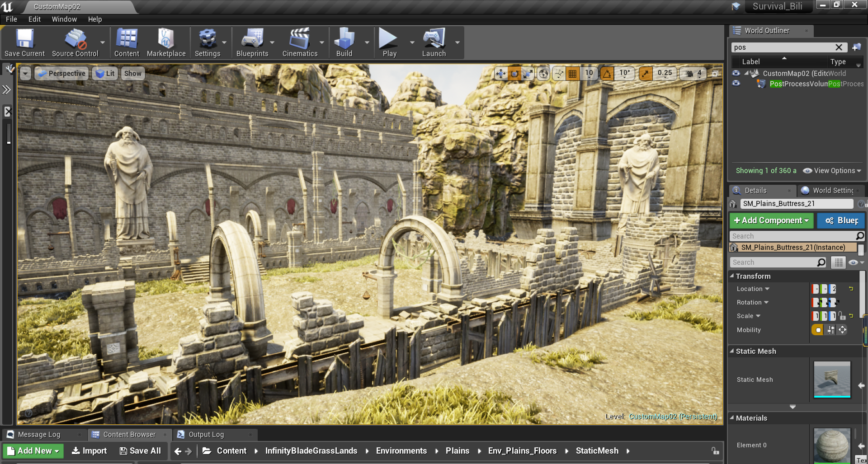Screen dimensions: 868x464
Task: Reset Location to default arrow
Action: pyautogui.click(x=851, y=289)
